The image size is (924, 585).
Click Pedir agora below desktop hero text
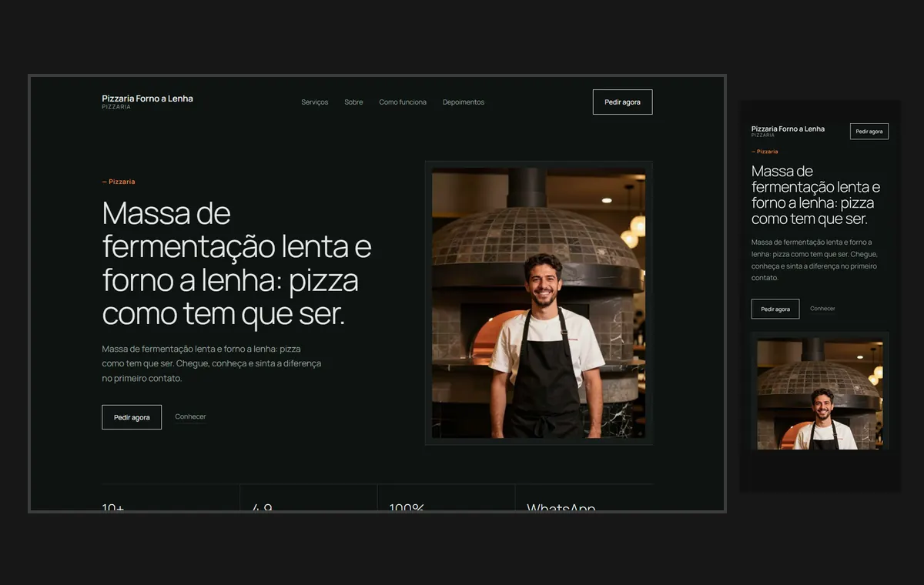tap(132, 417)
